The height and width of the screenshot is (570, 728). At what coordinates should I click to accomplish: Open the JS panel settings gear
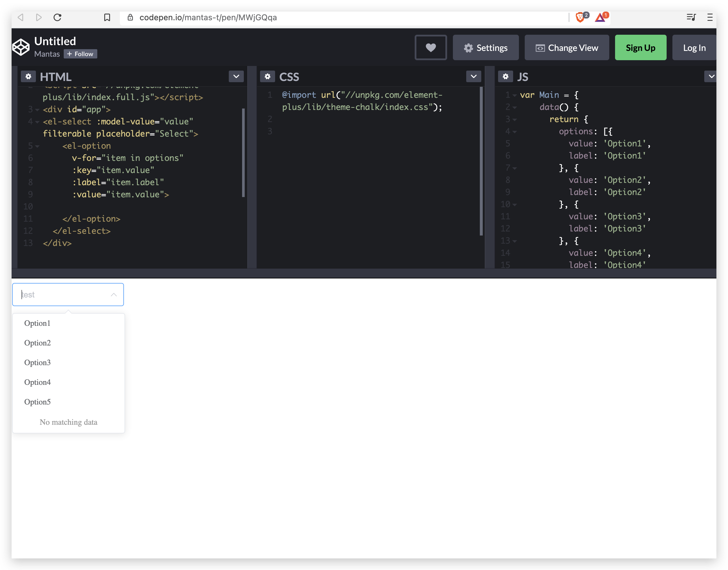click(506, 76)
